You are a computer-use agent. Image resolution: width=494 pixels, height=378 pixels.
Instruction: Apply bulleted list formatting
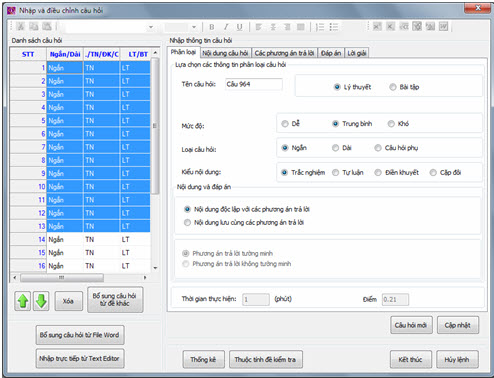(334, 27)
